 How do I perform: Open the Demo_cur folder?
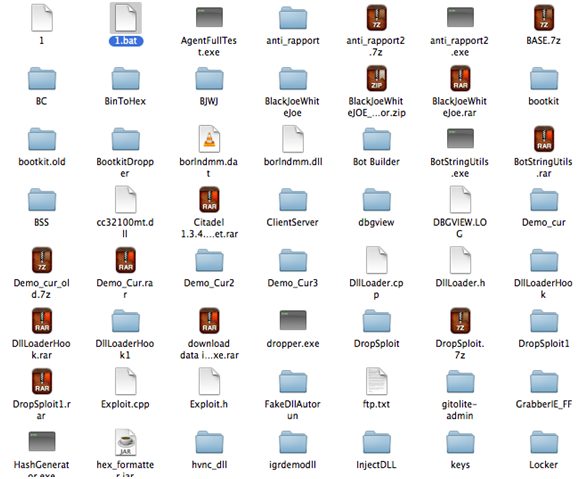pyautogui.click(x=544, y=200)
